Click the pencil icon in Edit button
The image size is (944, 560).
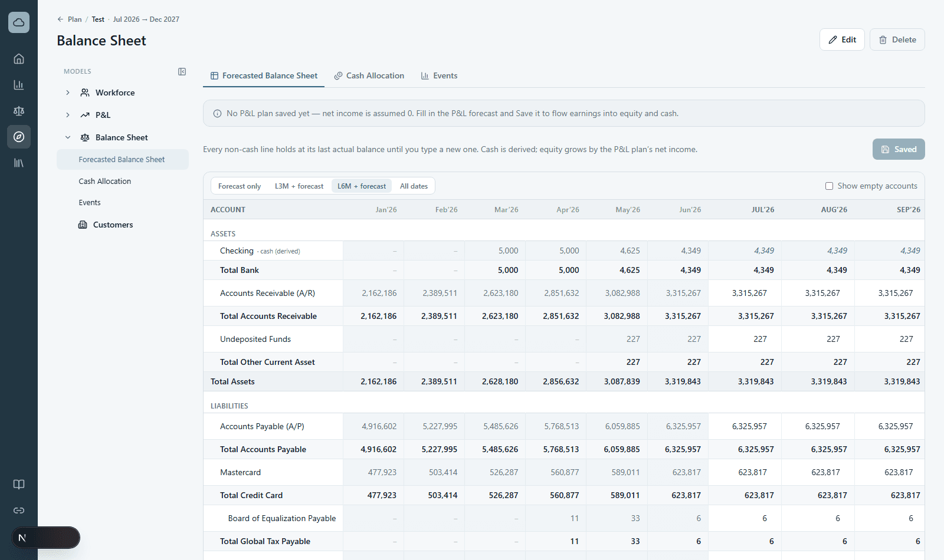click(x=833, y=39)
